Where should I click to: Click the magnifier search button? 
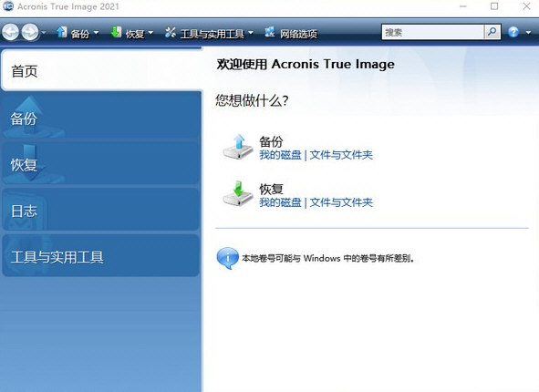(x=492, y=32)
